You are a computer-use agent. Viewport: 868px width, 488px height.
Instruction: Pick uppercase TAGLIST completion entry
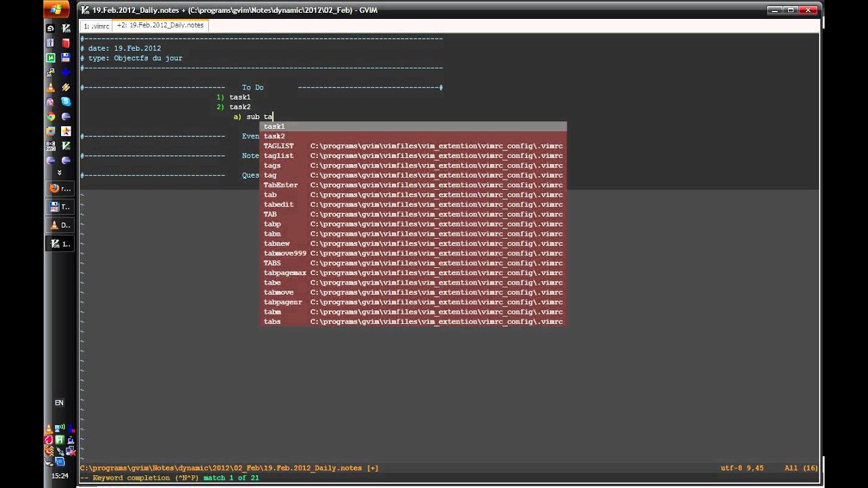[x=413, y=146]
